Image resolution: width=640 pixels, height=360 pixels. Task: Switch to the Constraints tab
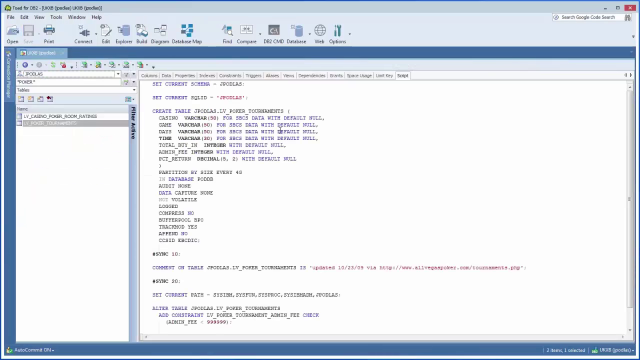pyautogui.click(x=230, y=76)
